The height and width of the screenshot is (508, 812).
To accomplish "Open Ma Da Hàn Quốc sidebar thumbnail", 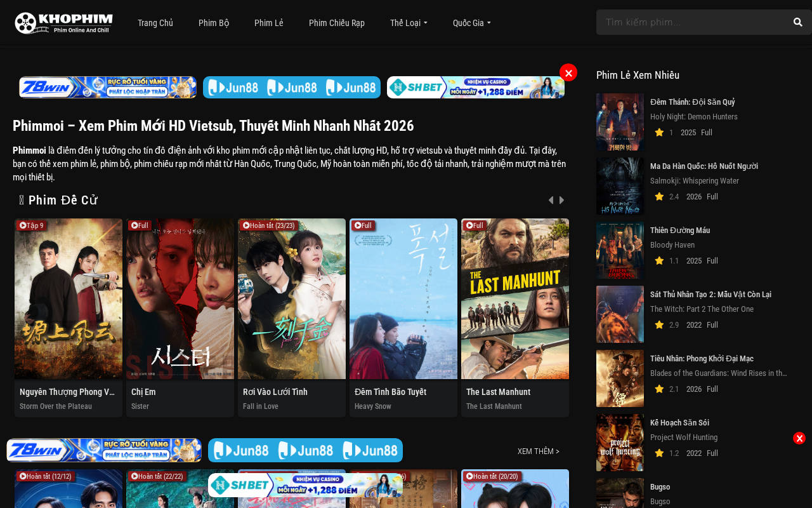I will [620, 186].
